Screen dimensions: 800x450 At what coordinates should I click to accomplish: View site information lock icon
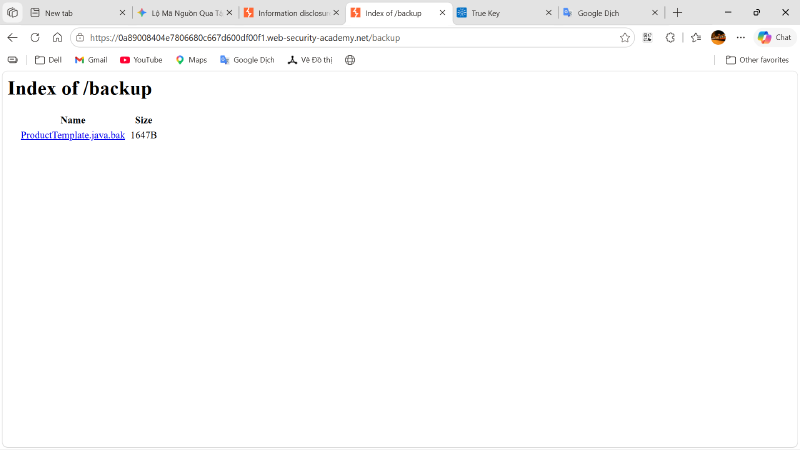pos(80,38)
